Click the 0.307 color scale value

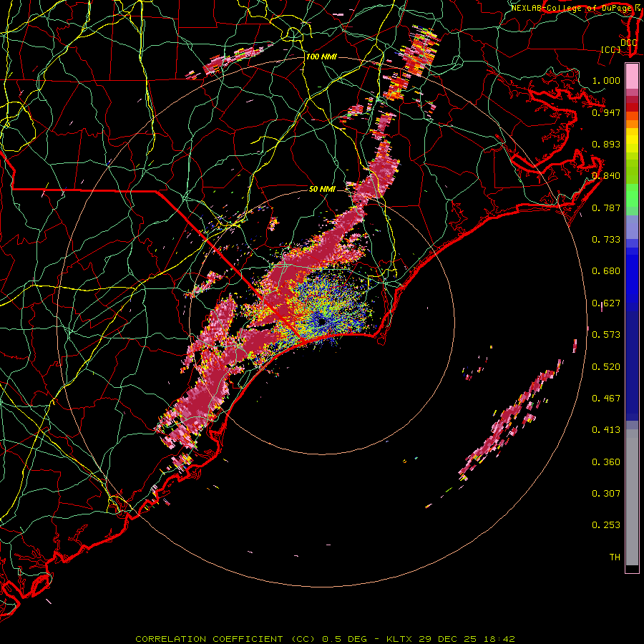click(x=606, y=494)
